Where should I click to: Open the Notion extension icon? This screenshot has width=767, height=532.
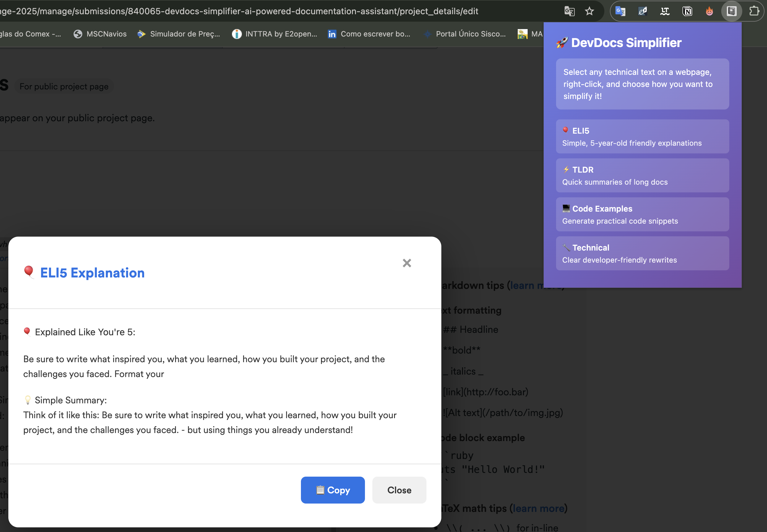pyautogui.click(x=687, y=11)
